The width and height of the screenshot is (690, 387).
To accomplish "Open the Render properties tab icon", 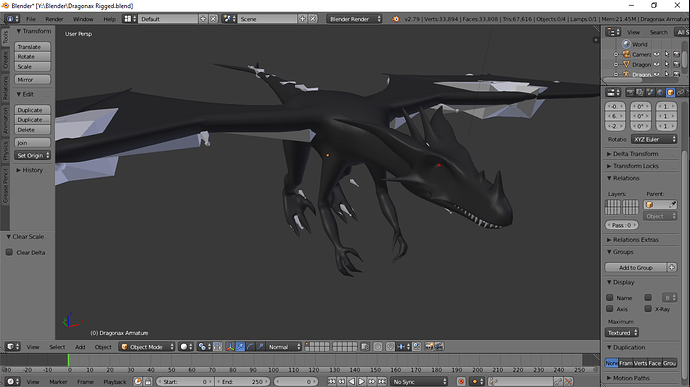I will (630, 92).
